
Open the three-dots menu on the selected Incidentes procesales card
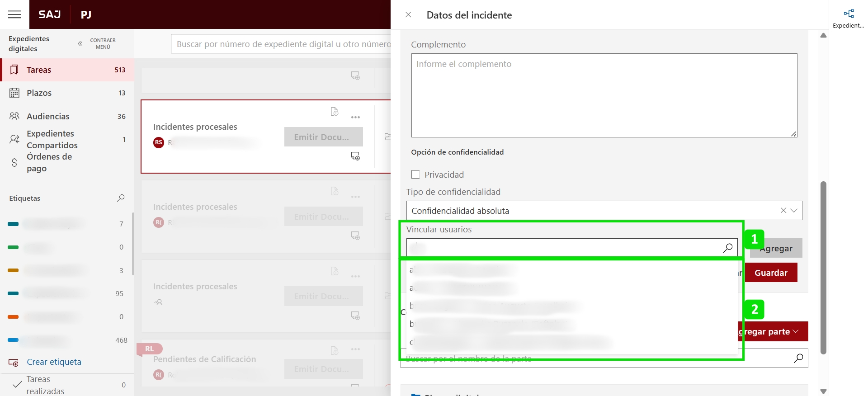(x=355, y=118)
